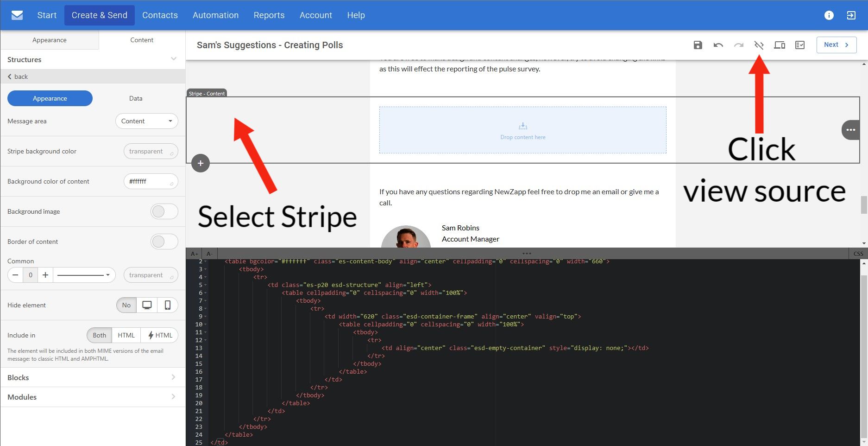
Task: Enable the Border of content toggle
Action: click(x=164, y=242)
